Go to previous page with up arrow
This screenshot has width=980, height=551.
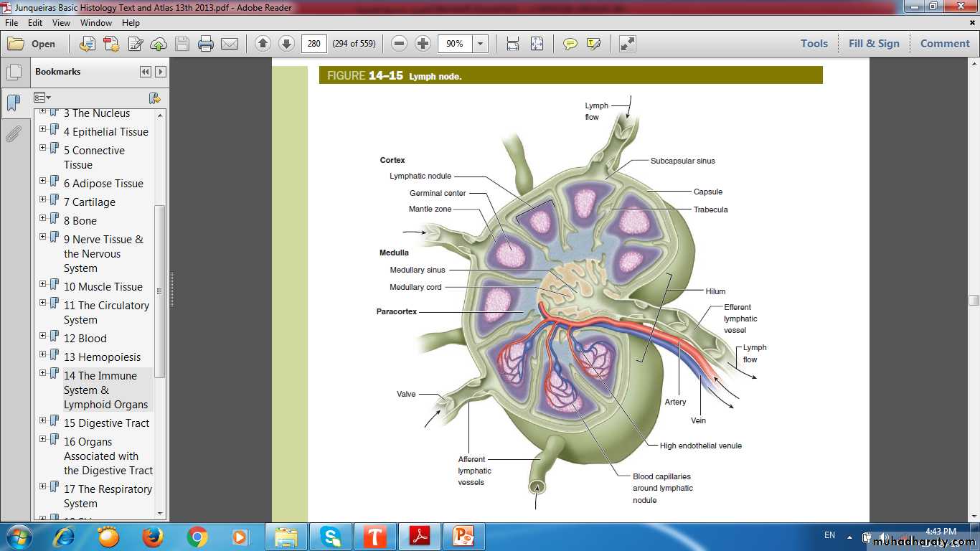263,44
